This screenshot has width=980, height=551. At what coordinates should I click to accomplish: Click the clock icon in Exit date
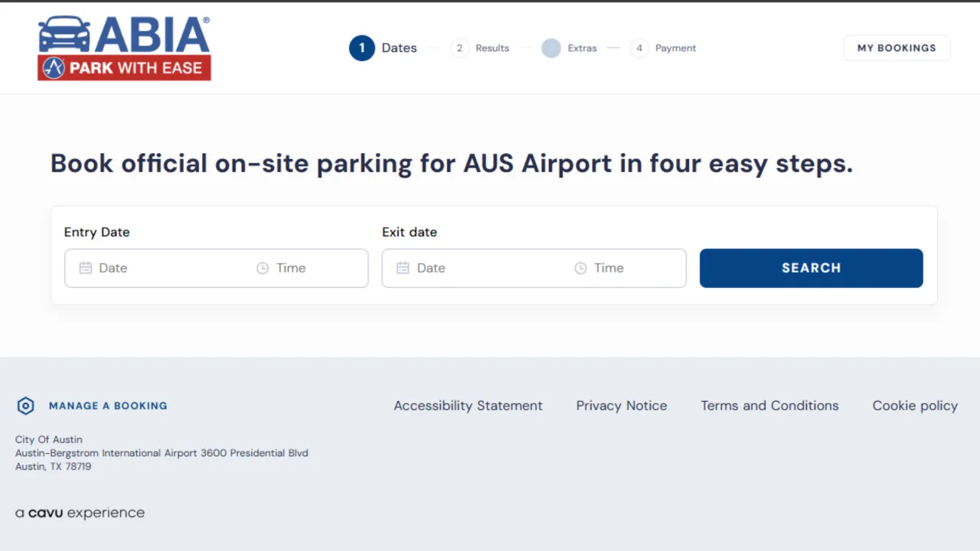580,269
